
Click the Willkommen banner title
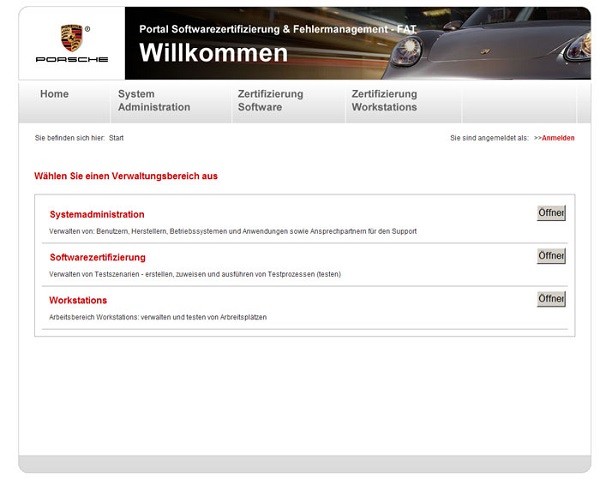[213, 53]
